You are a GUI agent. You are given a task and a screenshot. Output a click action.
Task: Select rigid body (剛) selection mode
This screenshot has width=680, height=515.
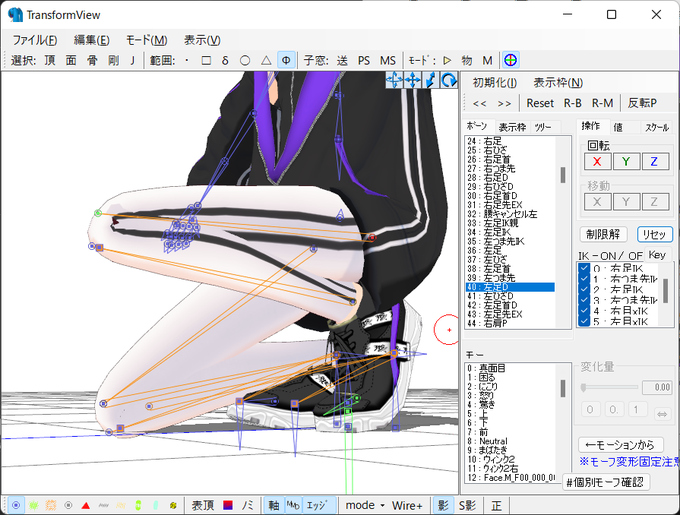tap(114, 60)
